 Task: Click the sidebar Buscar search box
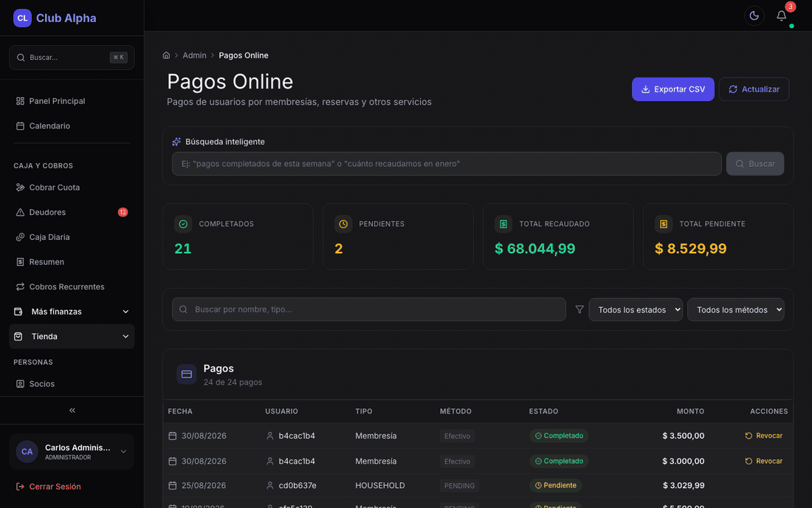coord(72,58)
